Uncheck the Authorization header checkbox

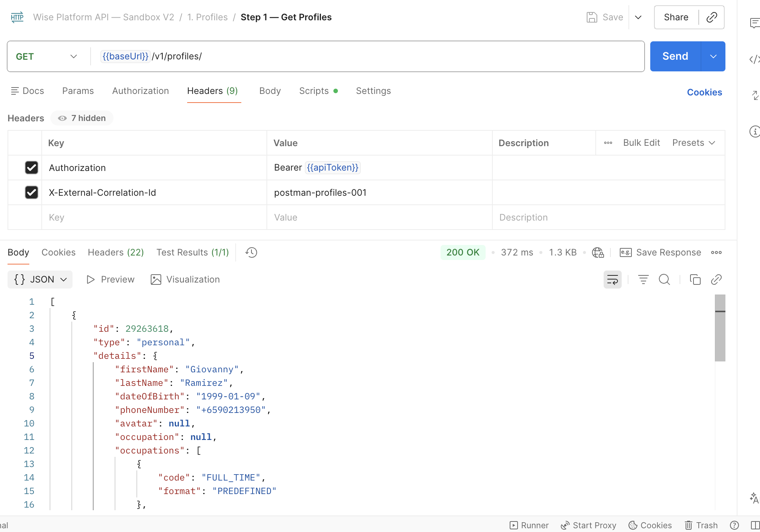tap(32, 168)
